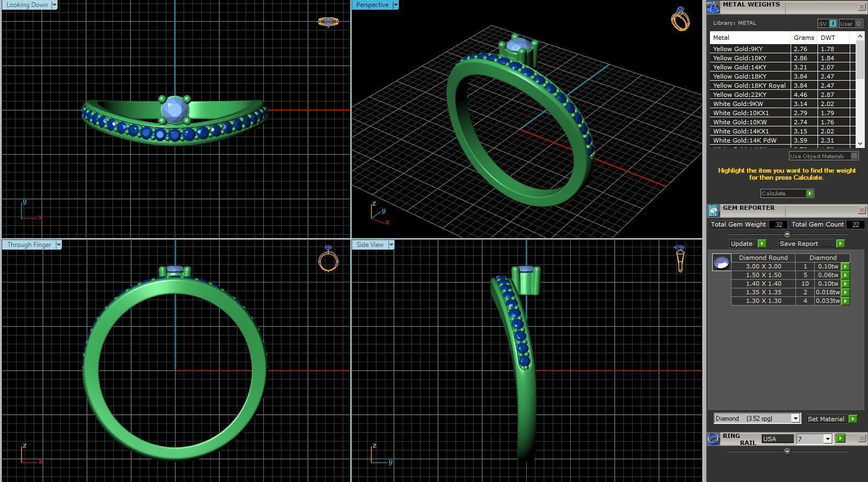Click green arrow for 3.00 X 3.00 diamond row

845,266
